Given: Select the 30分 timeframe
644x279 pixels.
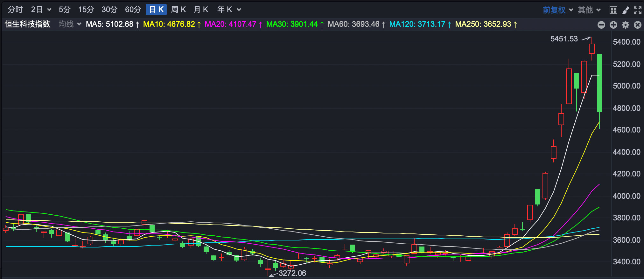Looking at the screenshot, I should click(109, 10).
